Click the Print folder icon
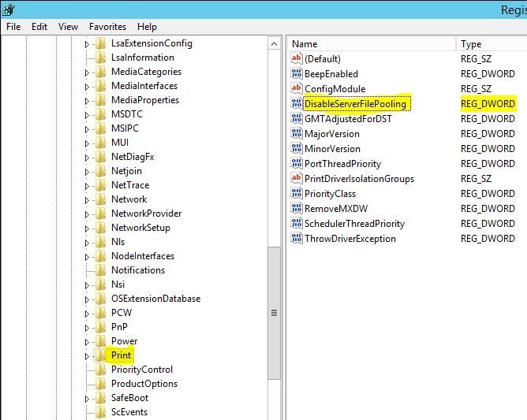Screen dimensions: 527x420 coord(99,355)
